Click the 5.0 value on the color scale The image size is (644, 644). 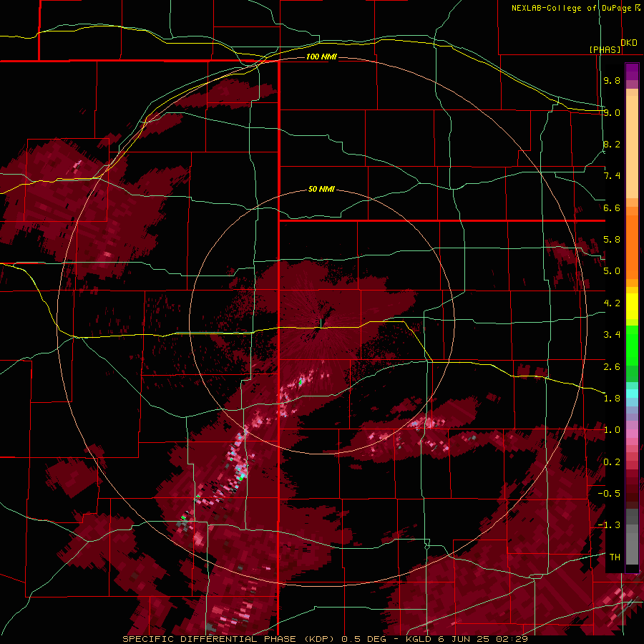(612, 271)
